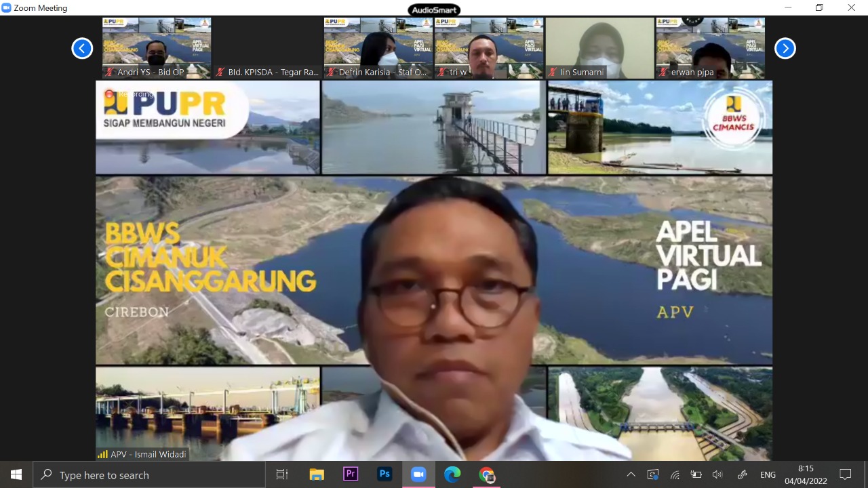
Task: Click muted mic icon beside Bid. KPISDA
Action: click(x=220, y=72)
